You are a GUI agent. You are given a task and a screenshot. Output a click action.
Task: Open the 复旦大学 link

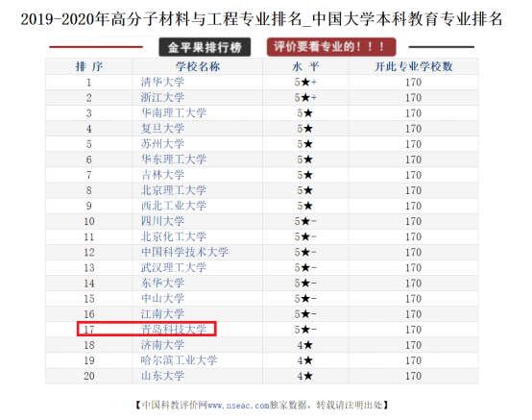click(162, 129)
